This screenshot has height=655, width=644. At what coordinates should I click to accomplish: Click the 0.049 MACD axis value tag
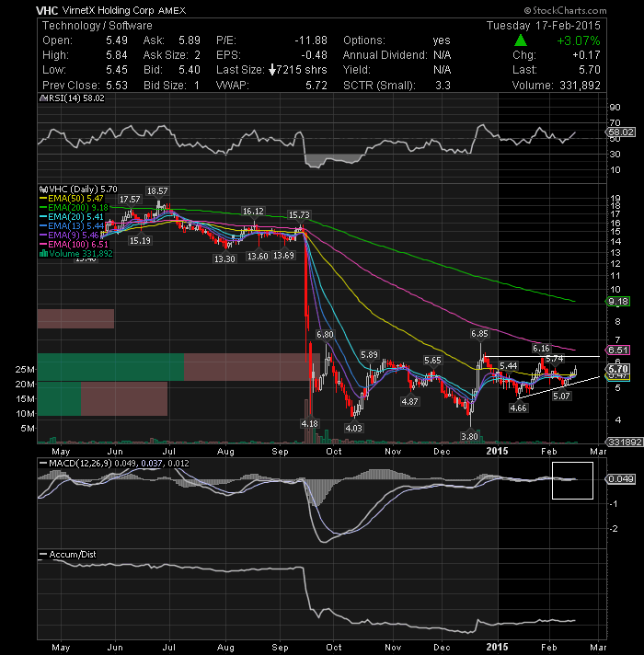coord(621,478)
